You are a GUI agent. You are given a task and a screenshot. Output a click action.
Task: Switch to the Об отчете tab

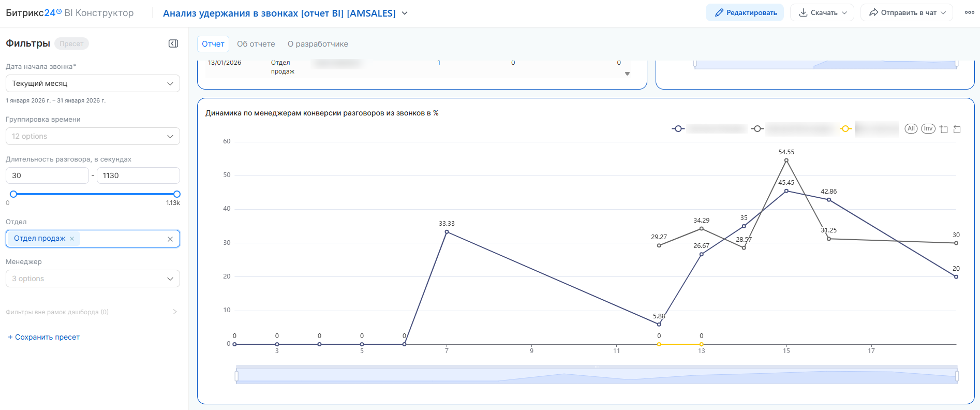(256, 44)
